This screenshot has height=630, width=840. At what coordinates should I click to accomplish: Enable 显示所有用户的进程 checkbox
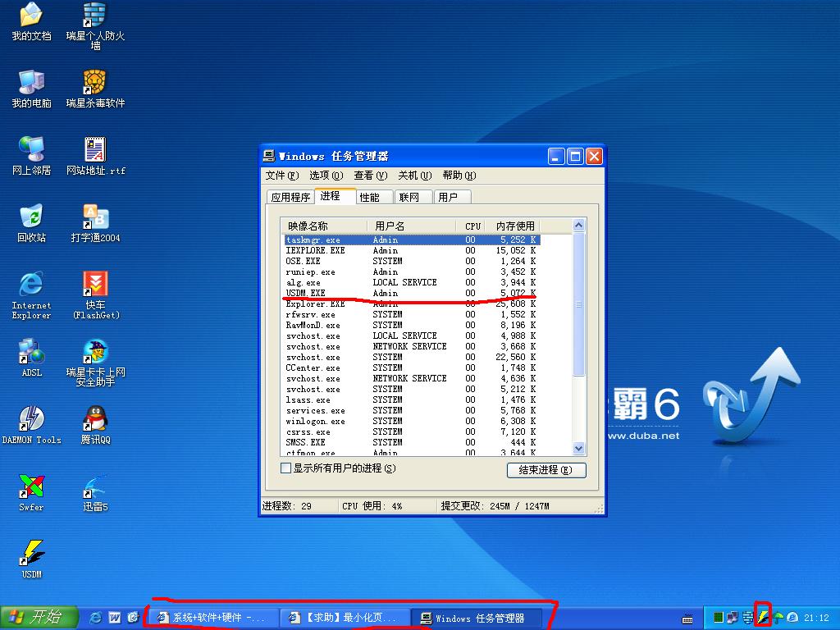[286, 468]
